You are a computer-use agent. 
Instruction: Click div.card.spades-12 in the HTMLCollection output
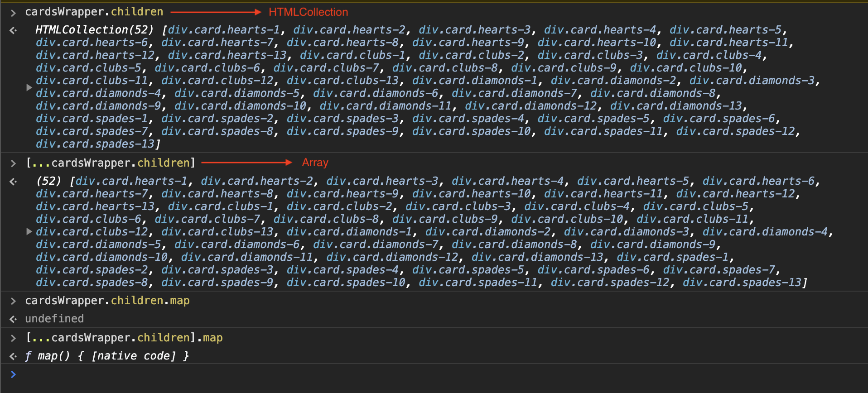point(735,131)
